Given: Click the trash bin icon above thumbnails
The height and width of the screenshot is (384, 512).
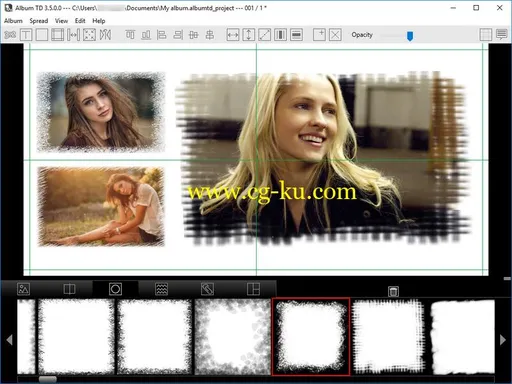Looking at the screenshot, I should coord(393,291).
